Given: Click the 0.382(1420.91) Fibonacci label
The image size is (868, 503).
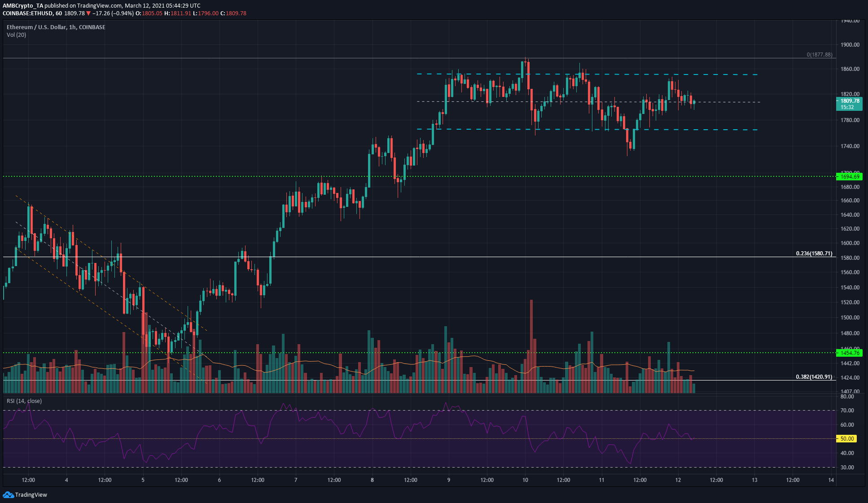Looking at the screenshot, I should pyautogui.click(x=814, y=376).
